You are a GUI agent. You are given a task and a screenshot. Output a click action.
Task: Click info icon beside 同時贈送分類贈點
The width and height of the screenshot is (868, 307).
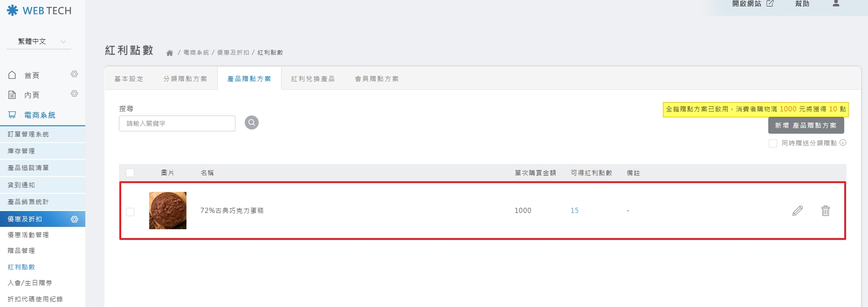pos(843,143)
